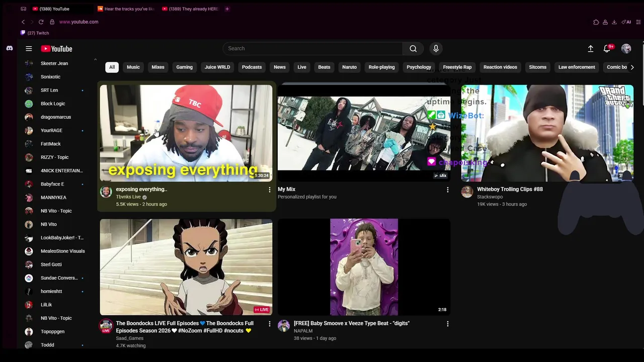Open The Boondocks LIVE thumbnail
This screenshot has width=644, height=362.
186,267
